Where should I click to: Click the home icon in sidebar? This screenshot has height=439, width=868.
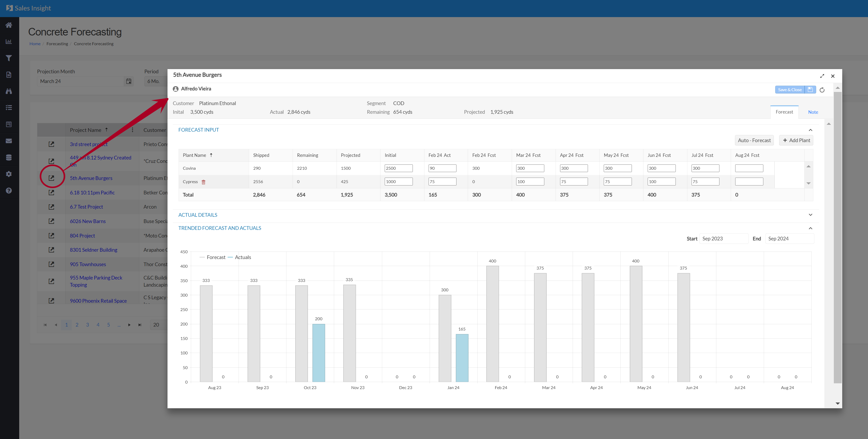pyautogui.click(x=9, y=25)
